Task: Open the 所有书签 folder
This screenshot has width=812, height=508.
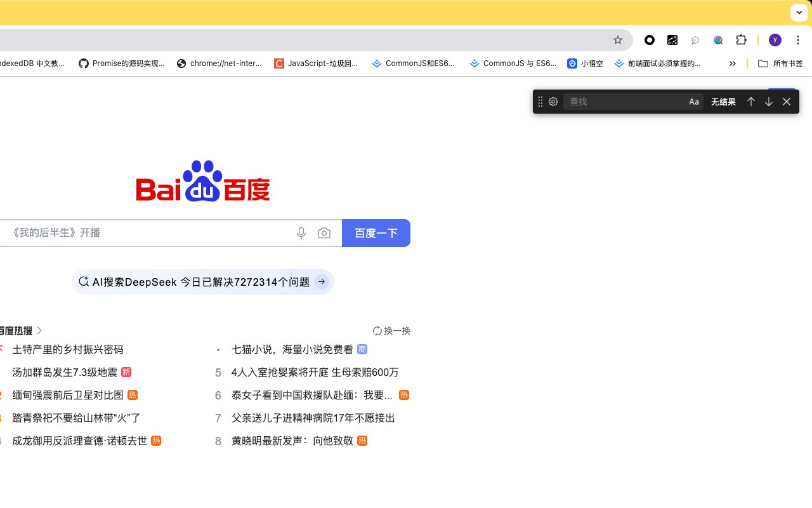Action: click(781, 63)
